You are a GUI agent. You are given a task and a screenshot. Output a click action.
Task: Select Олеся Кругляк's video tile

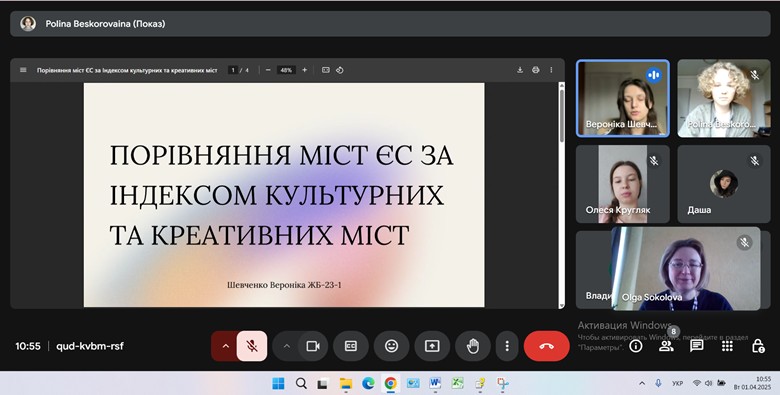click(x=623, y=184)
